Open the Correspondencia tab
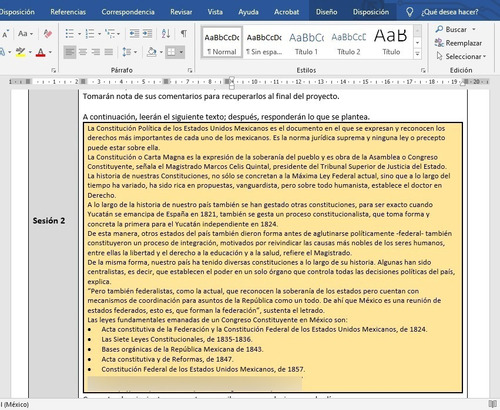 (x=128, y=12)
